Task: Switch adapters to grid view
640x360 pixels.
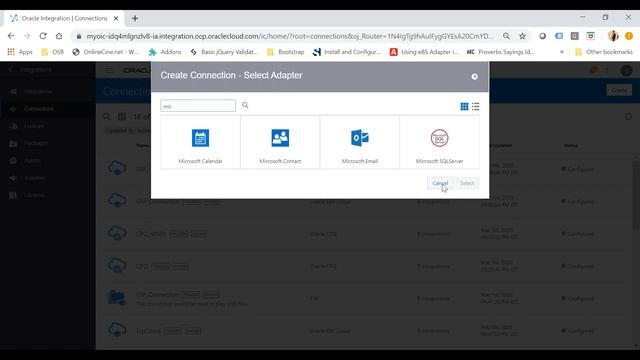Action: [464, 107]
